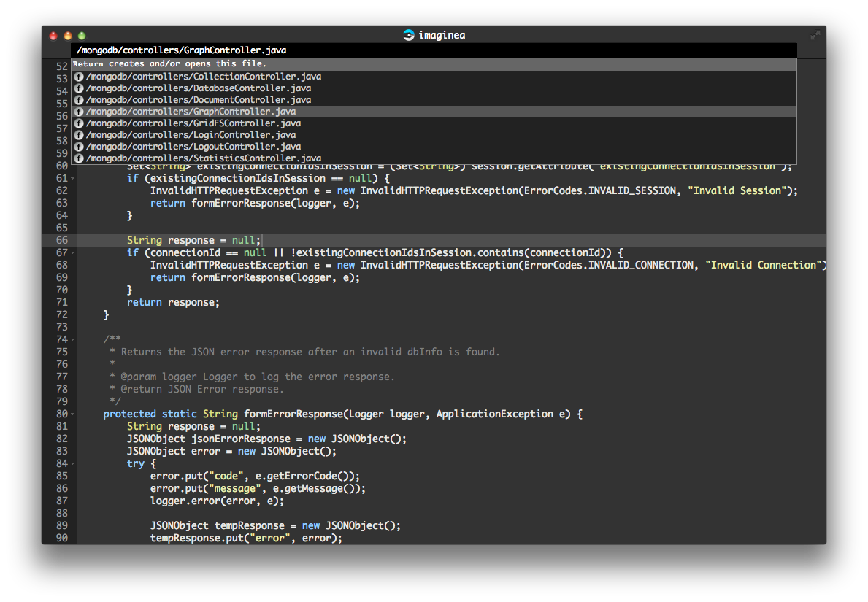Screen dimensions: 868x602
Task: Enter fullscreen using the title bar arrows icon
Action: click(x=815, y=35)
